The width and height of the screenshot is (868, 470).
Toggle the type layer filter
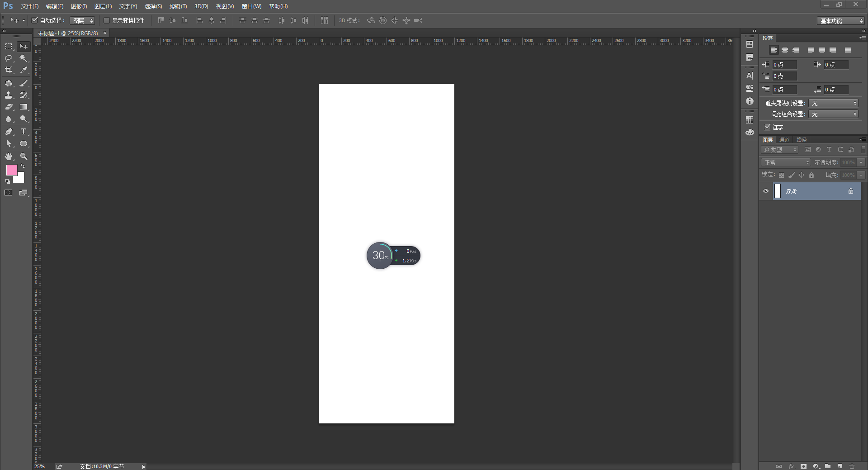(829, 150)
